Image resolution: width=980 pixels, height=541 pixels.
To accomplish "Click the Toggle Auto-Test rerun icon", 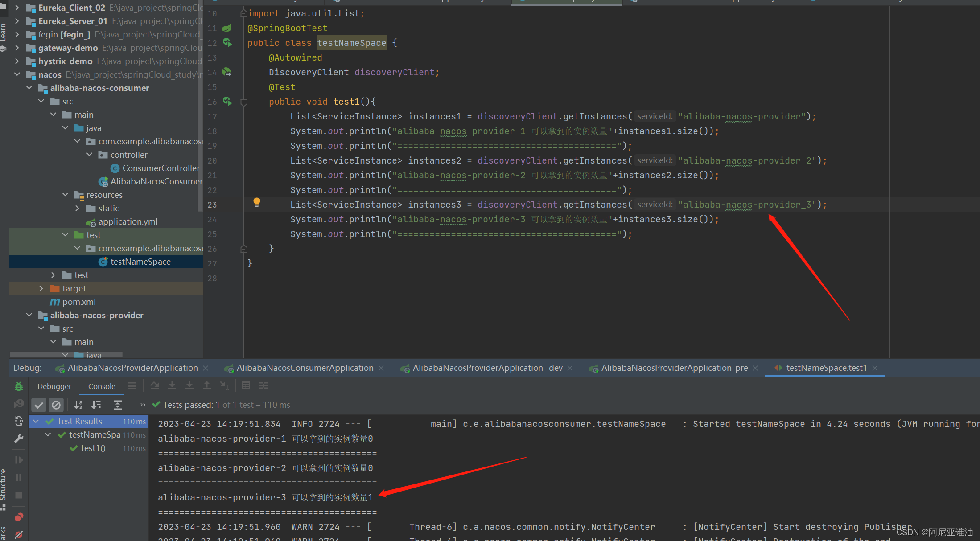I will coord(19,421).
